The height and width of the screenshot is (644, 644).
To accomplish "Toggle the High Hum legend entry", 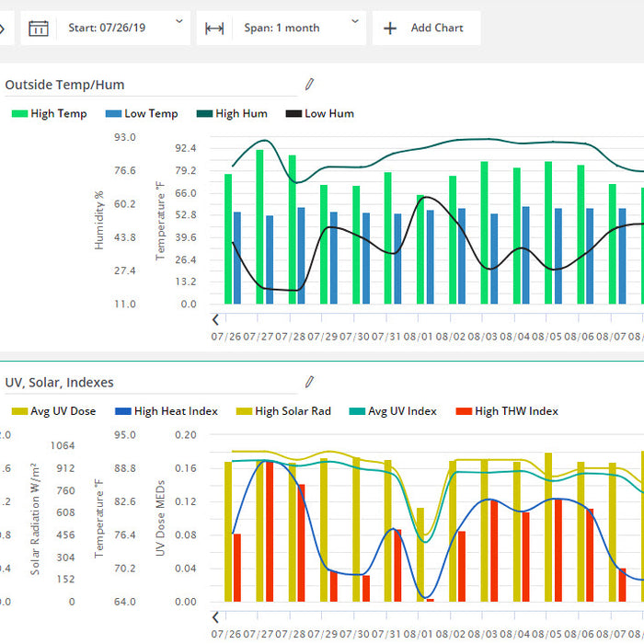I will tap(231, 114).
